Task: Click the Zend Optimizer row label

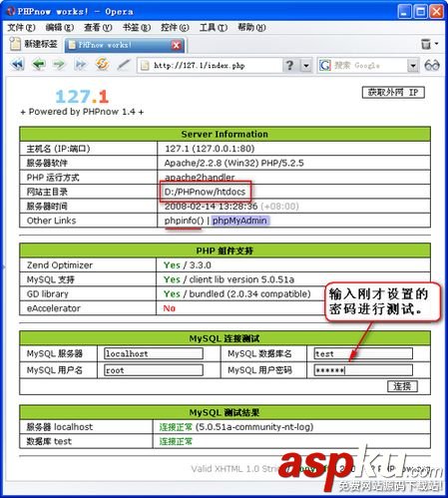Action: coord(60,265)
